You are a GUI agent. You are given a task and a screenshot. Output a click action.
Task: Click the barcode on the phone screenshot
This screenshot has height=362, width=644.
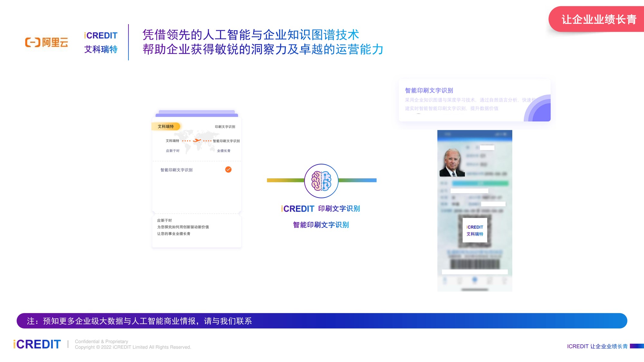[475, 264]
